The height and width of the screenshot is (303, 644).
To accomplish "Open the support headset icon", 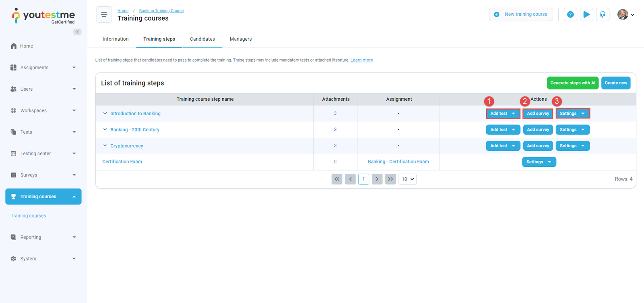I will (603, 15).
